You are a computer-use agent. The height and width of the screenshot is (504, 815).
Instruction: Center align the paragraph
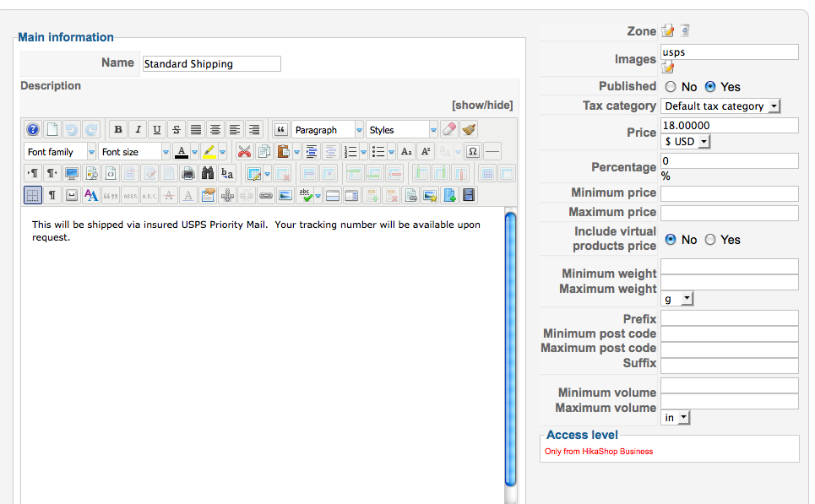pyautogui.click(x=215, y=129)
